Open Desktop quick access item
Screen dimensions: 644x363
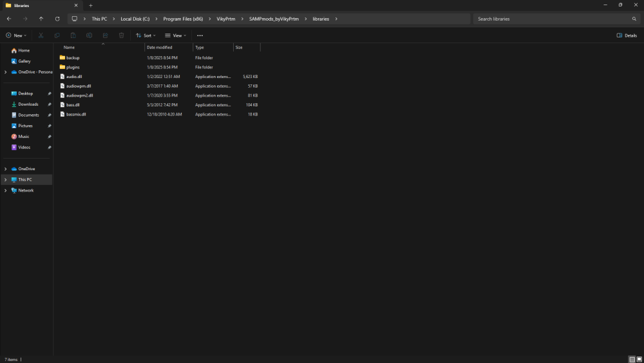coord(26,93)
